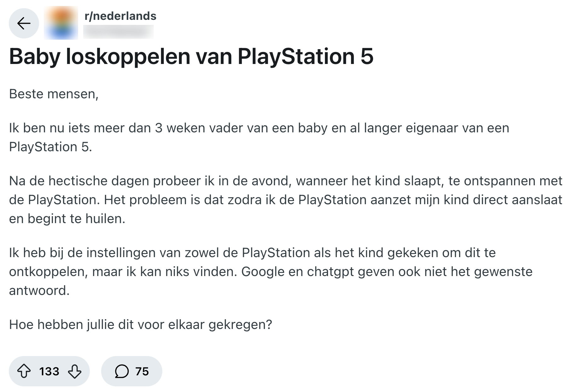Image resolution: width=571 pixels, height=392 pixels.
Task: Click the 75 comment count number
Action: coord(142,371)
